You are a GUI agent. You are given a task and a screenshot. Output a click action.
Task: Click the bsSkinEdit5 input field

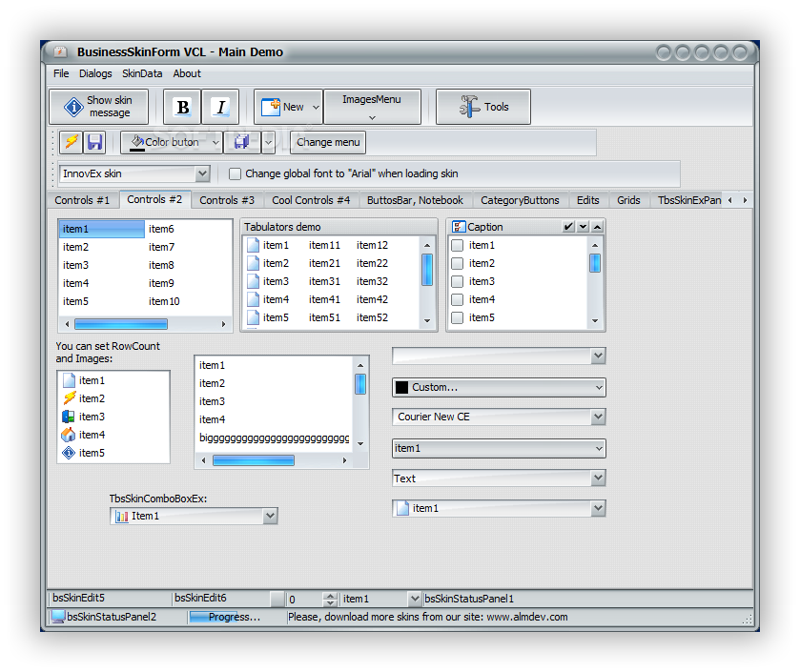110,598
